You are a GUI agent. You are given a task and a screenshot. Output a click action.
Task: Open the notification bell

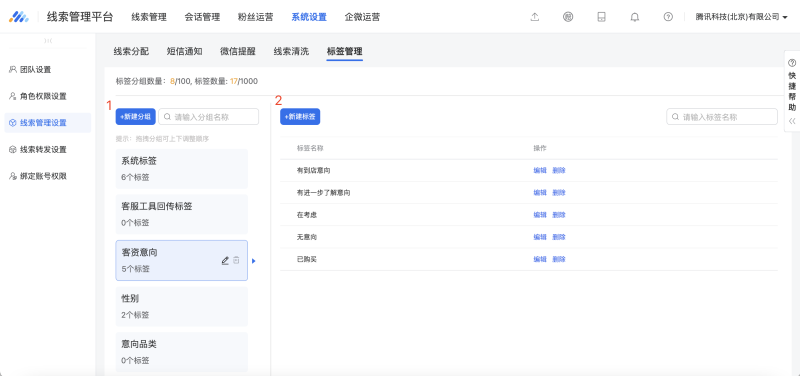(x=635, y=17)
